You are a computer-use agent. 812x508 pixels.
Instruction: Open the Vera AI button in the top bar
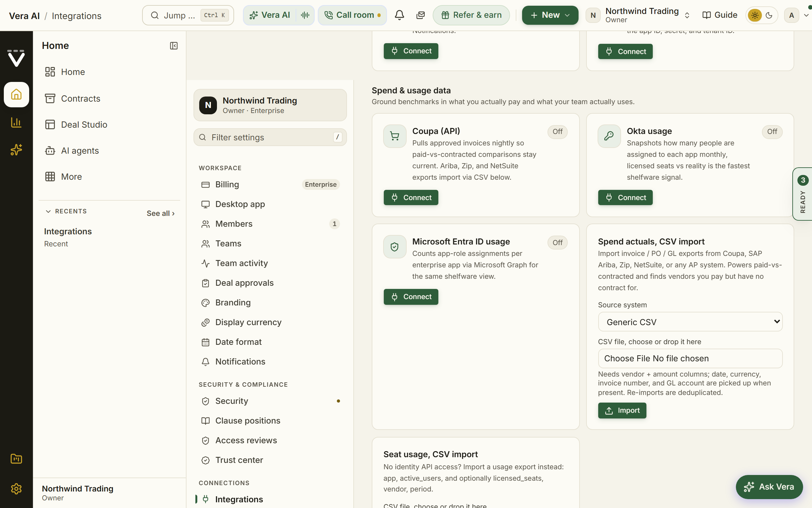point(269,15)
